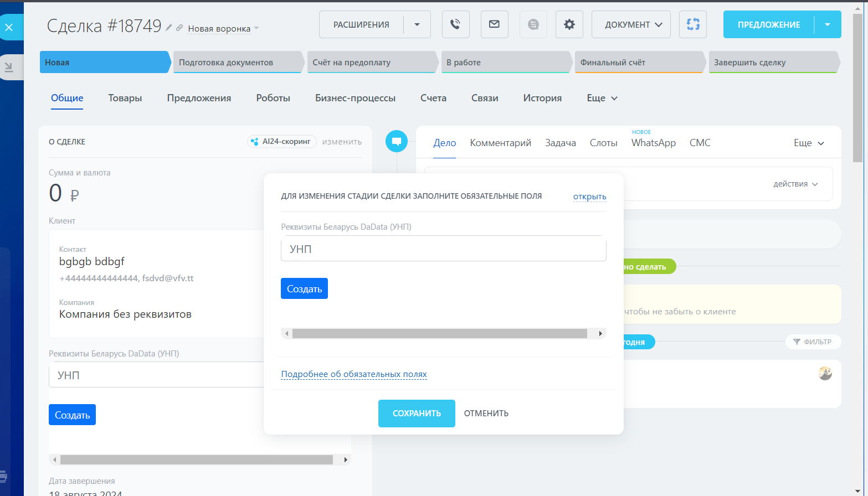Expand the Предложение button arrow
The width and height of the screenshot is (868, 496).
[828, 24]
